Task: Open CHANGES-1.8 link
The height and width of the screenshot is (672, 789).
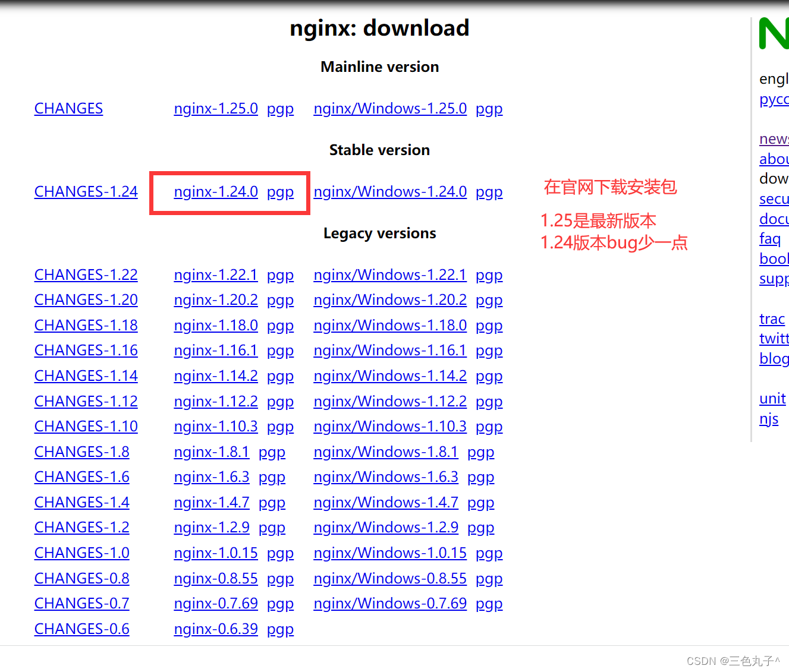Action: pos(82,452)
